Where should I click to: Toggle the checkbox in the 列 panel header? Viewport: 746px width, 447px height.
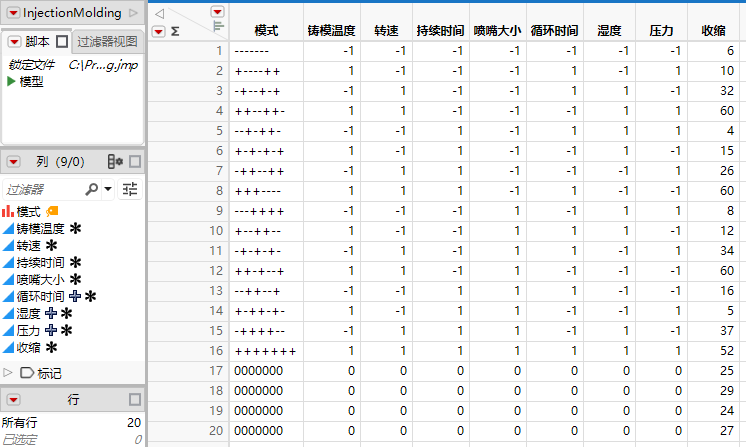coord(135,162)
